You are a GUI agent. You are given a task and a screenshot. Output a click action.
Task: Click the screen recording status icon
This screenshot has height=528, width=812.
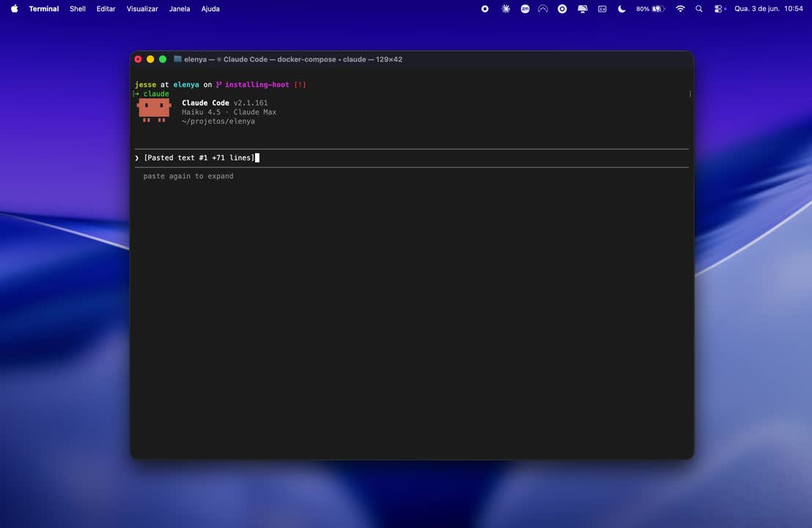(484, 9)
